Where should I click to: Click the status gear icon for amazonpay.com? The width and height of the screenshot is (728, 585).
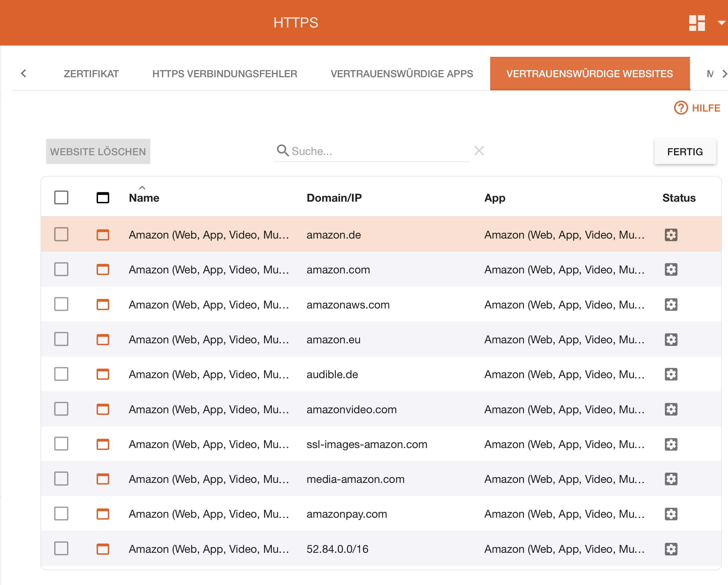pyautogui.click(x=671, y=514)
